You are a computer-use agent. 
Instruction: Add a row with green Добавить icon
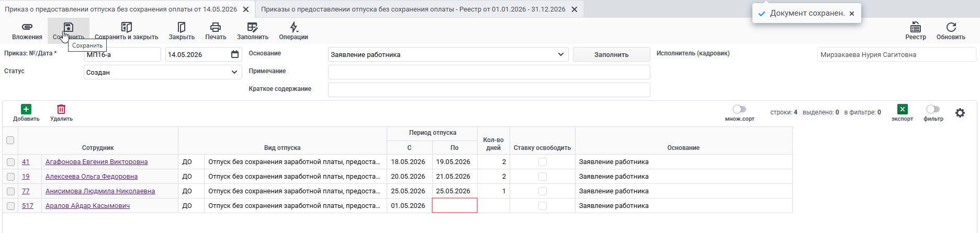pos(26,109)
